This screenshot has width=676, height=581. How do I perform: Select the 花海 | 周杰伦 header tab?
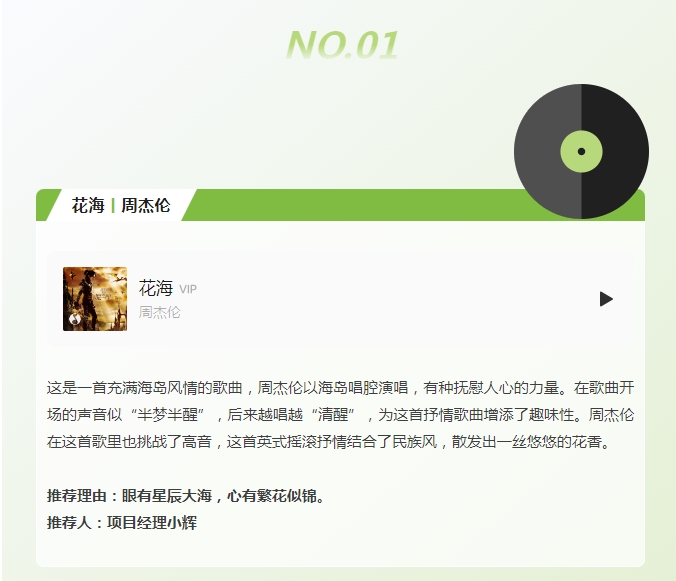[121, 205]
